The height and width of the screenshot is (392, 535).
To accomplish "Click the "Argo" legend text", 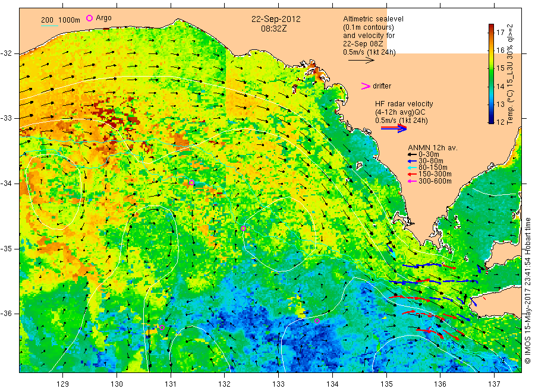I will point(103,18).
